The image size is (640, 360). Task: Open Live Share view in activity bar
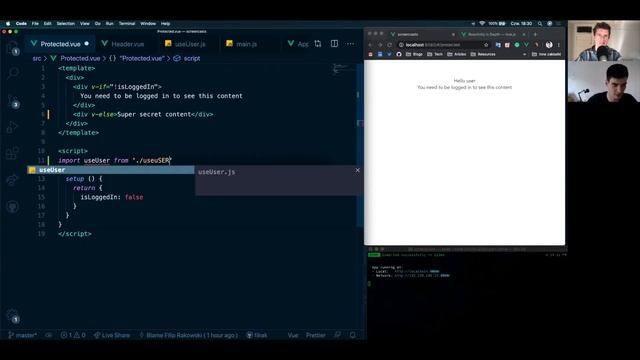pyautogui.click(x=13, y=180)
